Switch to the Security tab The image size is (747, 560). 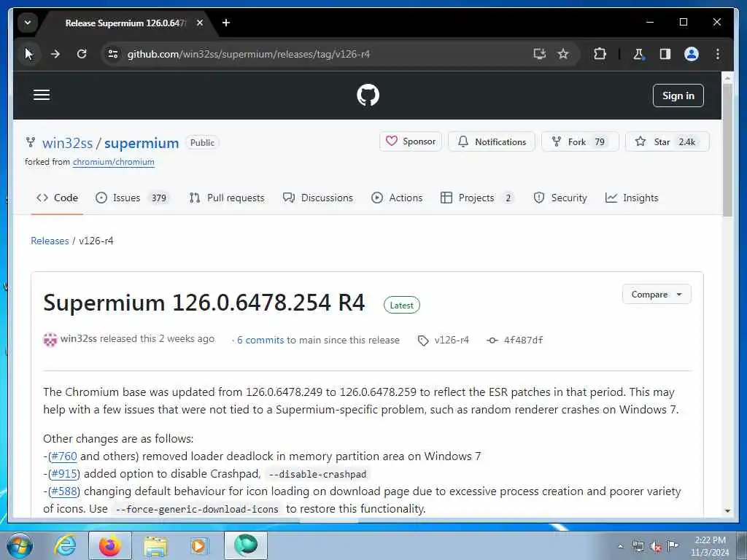pos(560,198)
